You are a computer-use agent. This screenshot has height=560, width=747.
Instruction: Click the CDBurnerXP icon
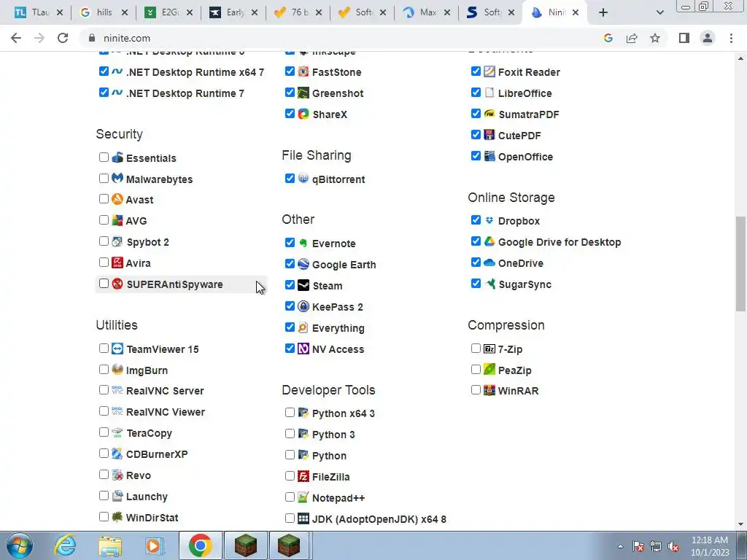tap(117, 454)
